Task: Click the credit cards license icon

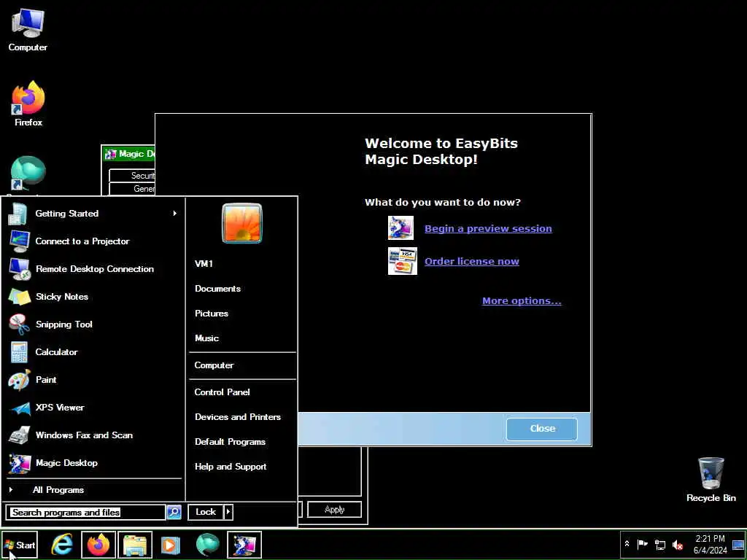Action: point(402,261)
